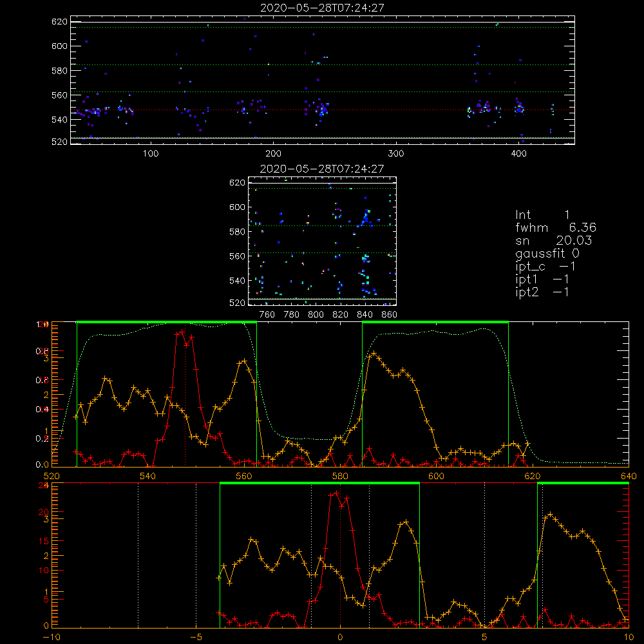
Task: Click the middle plot title 2020-05-28T07:24:27
Action: [x=322, y=169]
